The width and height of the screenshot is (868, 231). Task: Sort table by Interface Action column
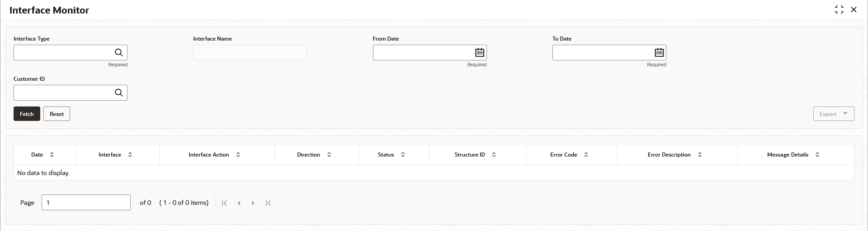coord(238,155)
